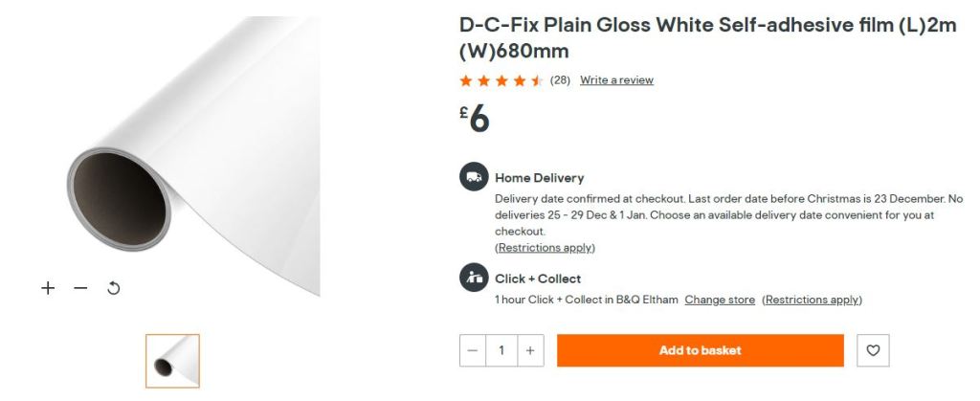Click the review count (28)
The width and height of the screenshot is (980, 401).
(560, 80)
